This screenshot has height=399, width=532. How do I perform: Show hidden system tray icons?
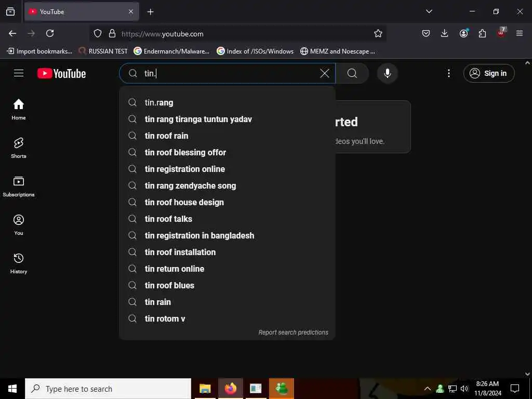(x=428, y=389)
